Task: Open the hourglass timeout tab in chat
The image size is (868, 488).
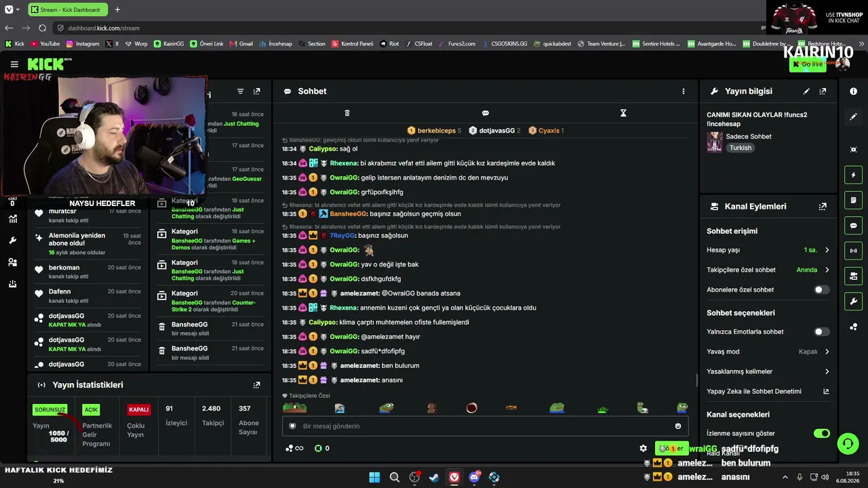Action: [x=623, y=113]
